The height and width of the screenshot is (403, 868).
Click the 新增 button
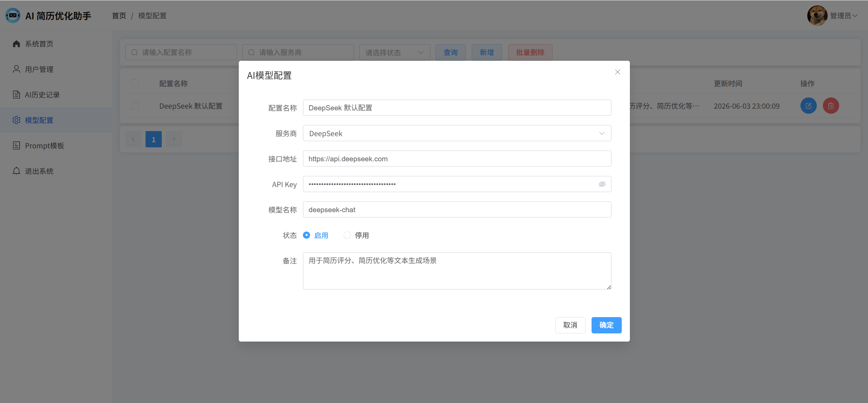point(487,52)
